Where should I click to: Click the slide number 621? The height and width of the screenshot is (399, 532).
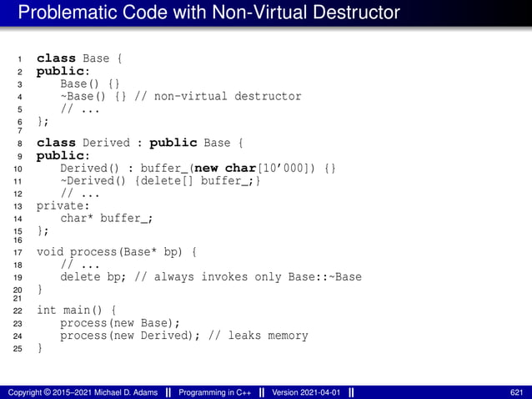click(516, 393)
